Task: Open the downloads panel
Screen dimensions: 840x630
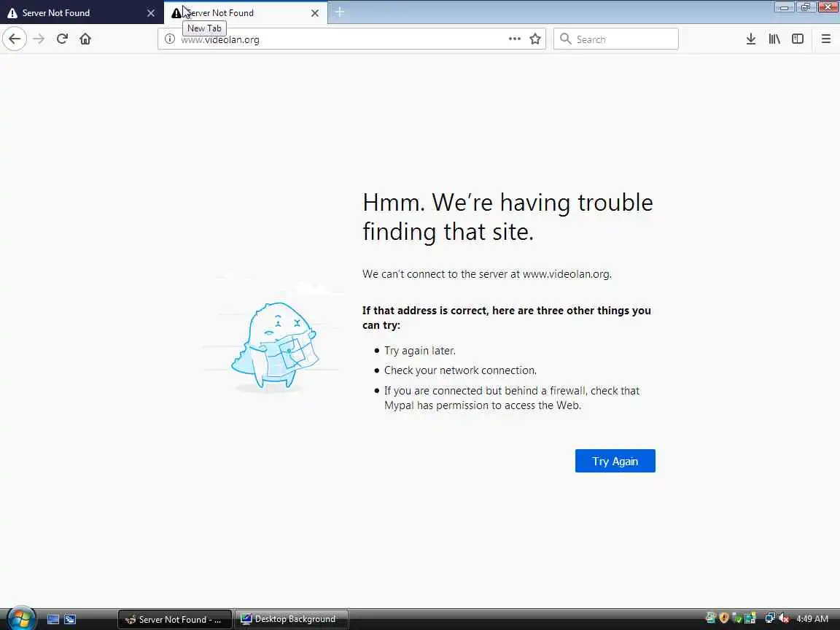Action: [751, 39]
